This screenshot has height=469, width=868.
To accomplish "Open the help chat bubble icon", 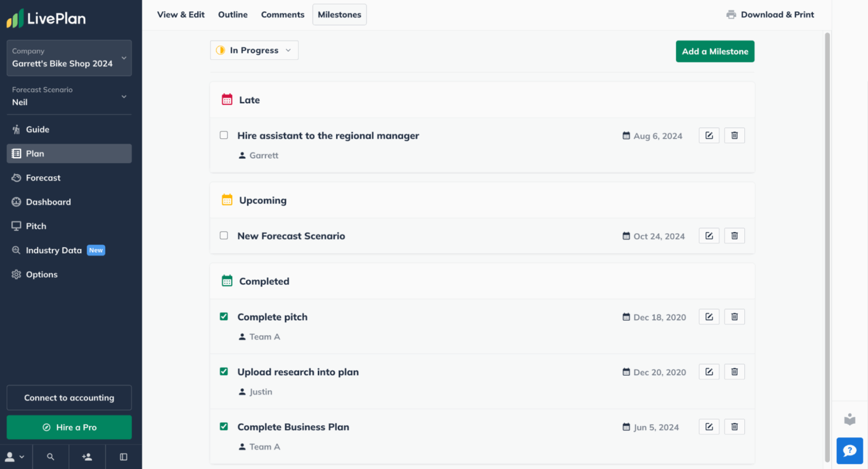I will (x=850, y=451).
